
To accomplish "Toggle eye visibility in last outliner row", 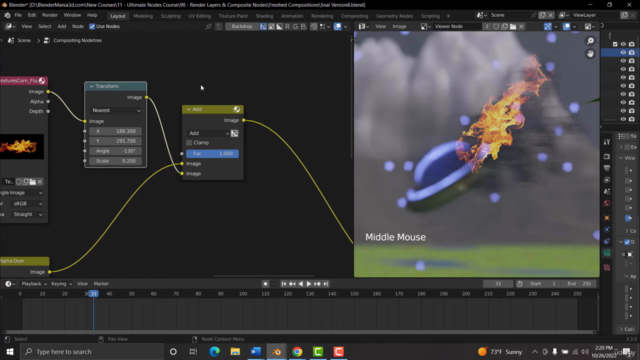I will pos(623,119).
